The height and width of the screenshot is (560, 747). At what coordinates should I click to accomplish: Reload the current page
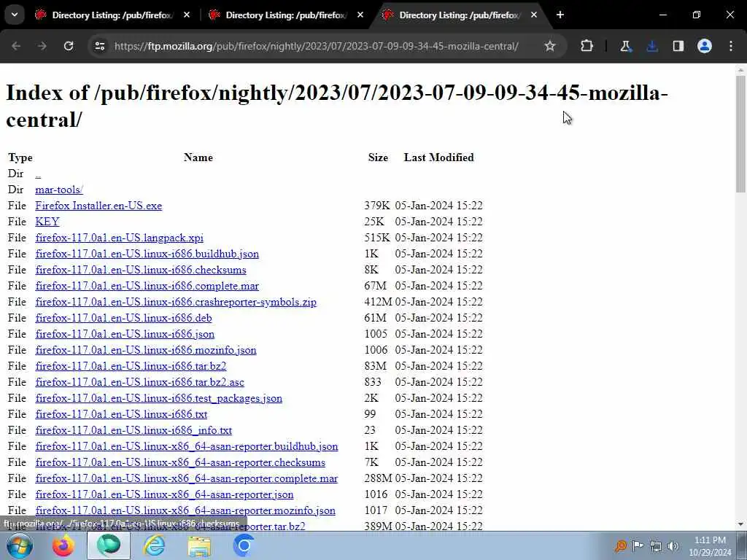click(69, 46)
